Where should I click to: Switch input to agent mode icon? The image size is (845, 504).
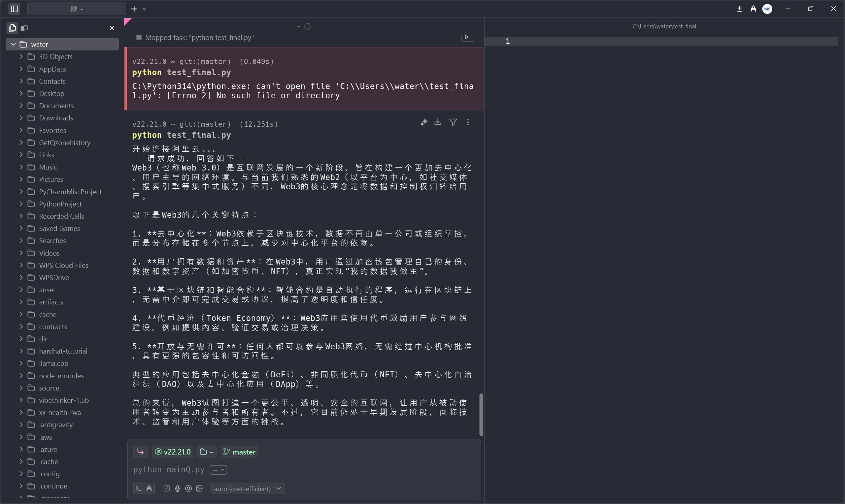pos(149,488)
